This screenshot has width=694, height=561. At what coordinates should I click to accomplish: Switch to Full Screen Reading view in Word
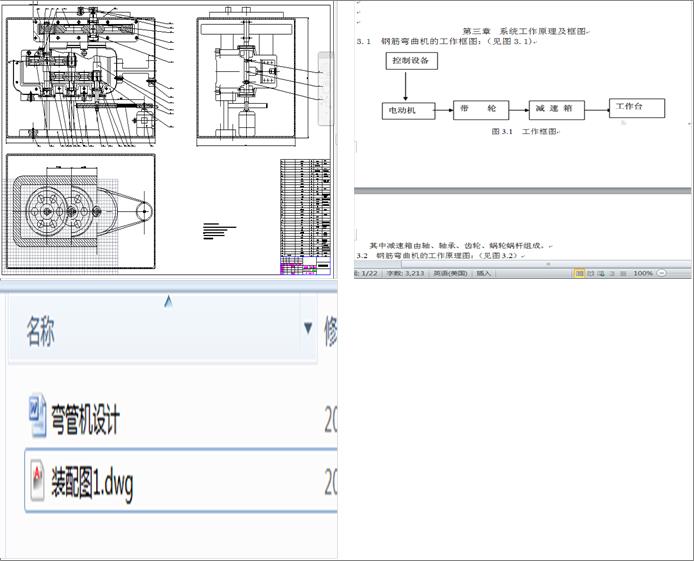[x=590, y=273]
